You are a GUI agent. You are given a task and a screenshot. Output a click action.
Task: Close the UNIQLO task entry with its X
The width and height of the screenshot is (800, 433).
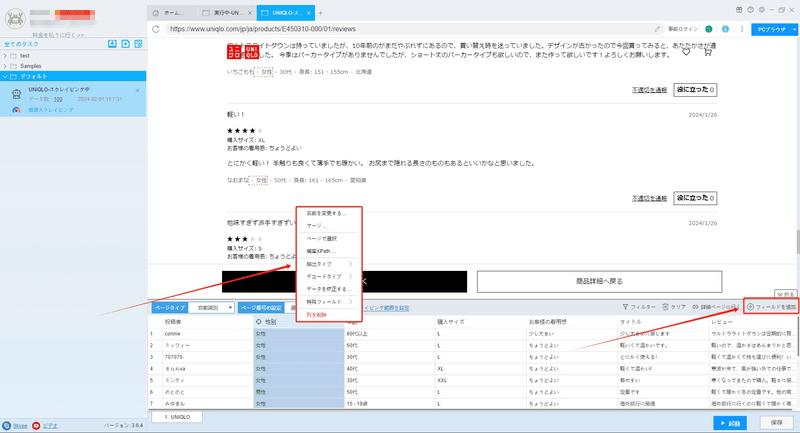(137, 90)
